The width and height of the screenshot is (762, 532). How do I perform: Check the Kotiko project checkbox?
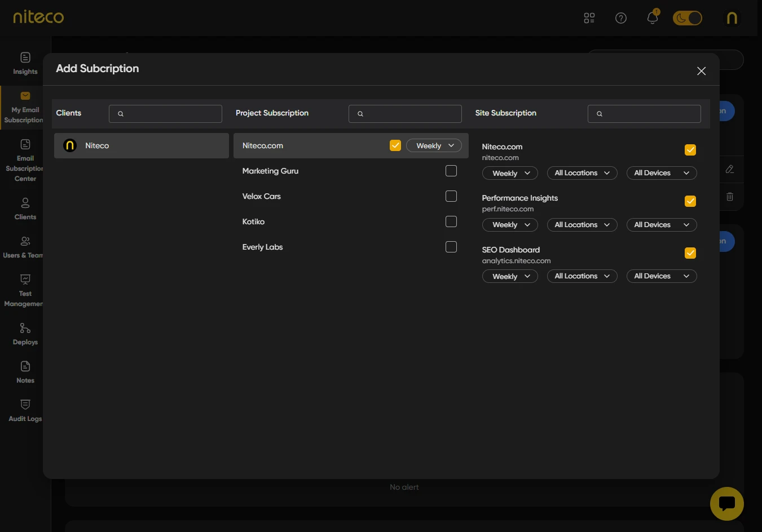(451, 221)
